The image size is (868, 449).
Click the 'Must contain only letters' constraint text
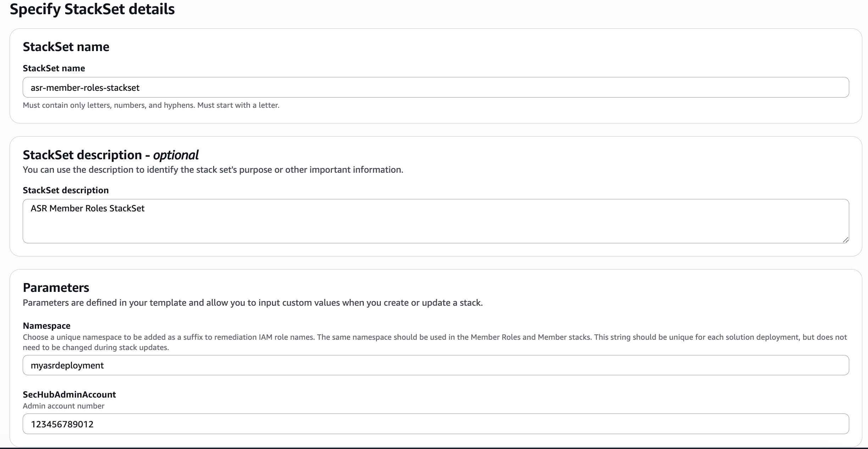108,105
